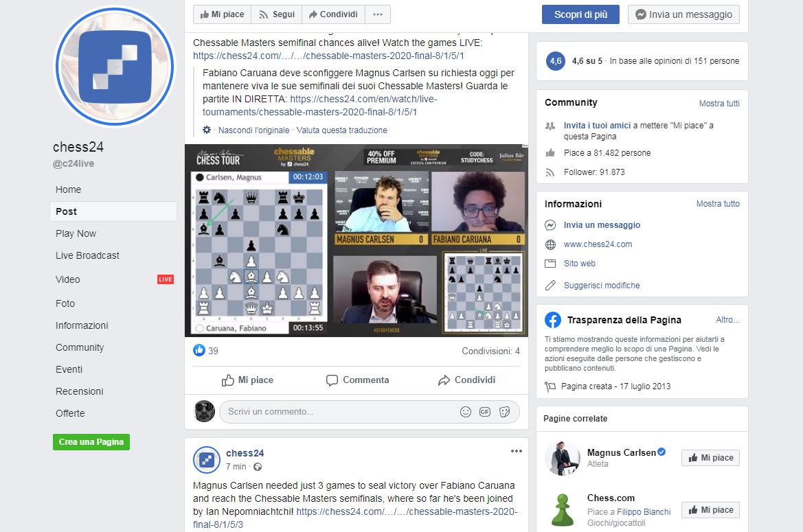Click the chess24 page profile picture
Screen dimensions: 803x532
coord(115,67)
